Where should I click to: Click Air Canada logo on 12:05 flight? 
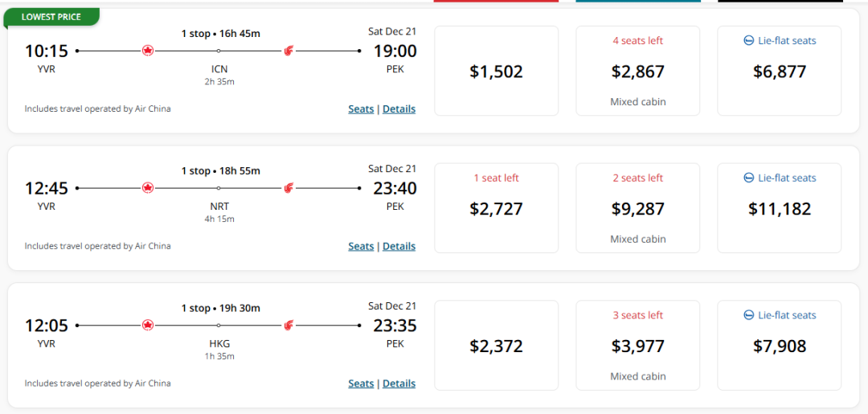[147, 326]
